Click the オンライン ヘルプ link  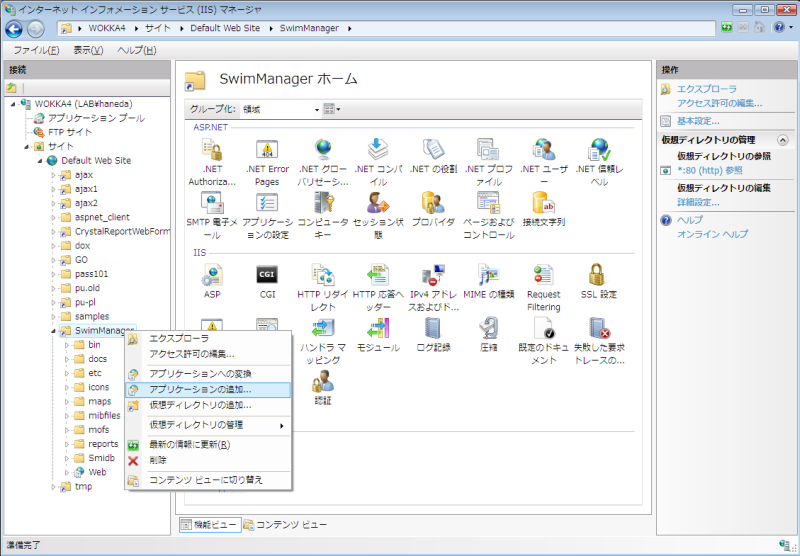712,234
